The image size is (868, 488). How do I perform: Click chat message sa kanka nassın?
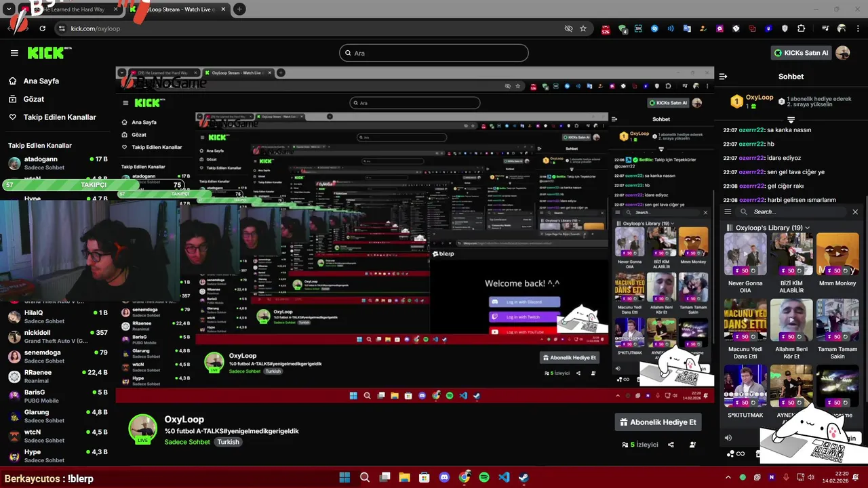point(789,129)
